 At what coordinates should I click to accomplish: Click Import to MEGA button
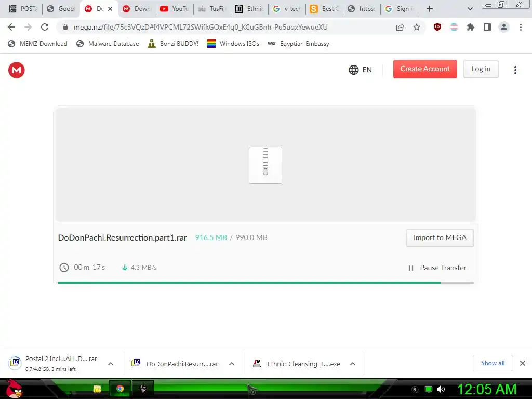[x=440, y=238]
